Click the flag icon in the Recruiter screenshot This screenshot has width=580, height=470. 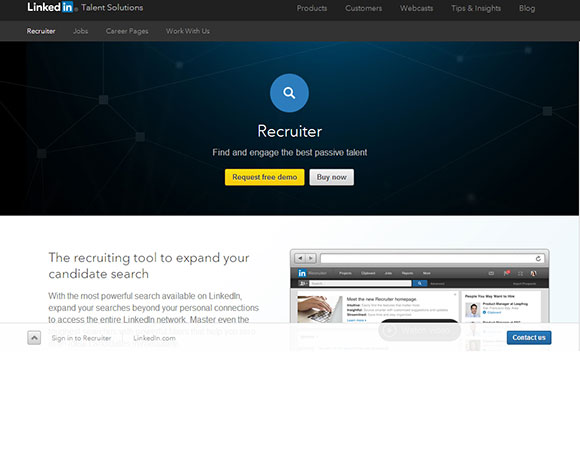coord(506,273)
